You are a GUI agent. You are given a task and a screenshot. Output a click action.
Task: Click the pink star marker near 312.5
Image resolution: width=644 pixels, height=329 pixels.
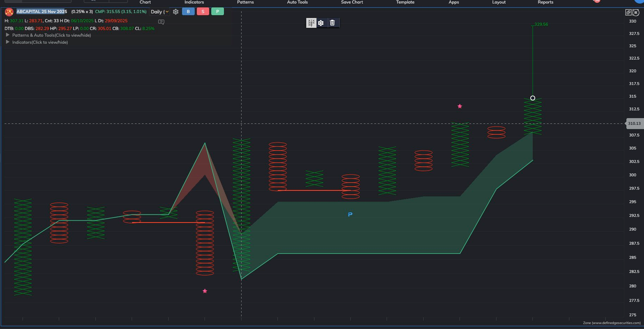tap(459, 106)
